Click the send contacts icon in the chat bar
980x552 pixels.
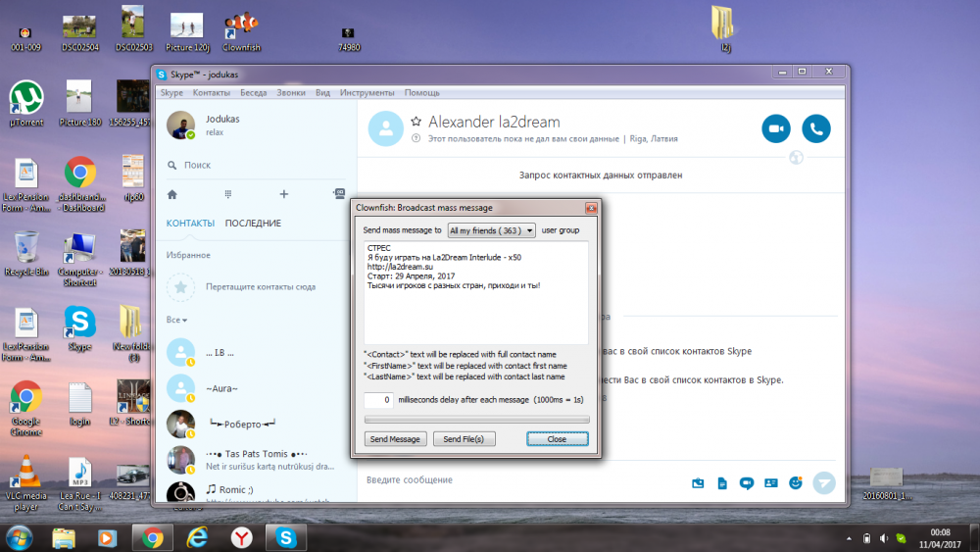coord(771,482)
